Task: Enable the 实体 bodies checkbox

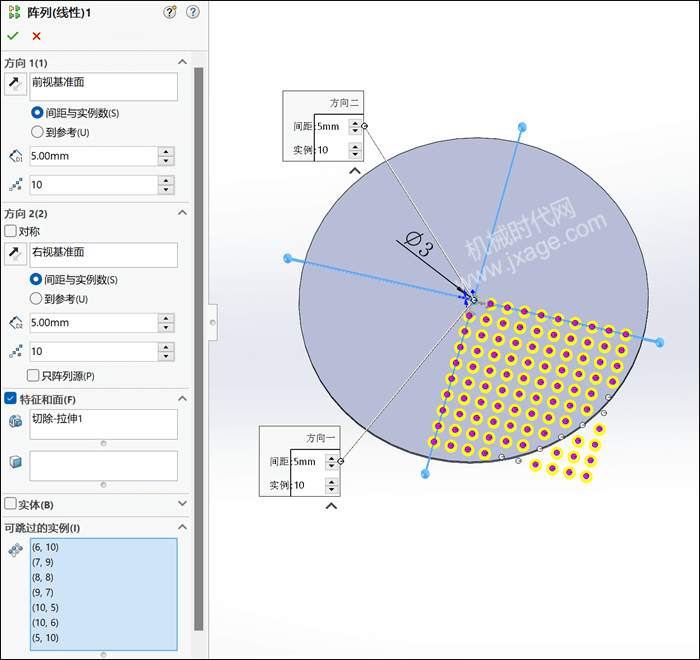Action: click(10, 504)
